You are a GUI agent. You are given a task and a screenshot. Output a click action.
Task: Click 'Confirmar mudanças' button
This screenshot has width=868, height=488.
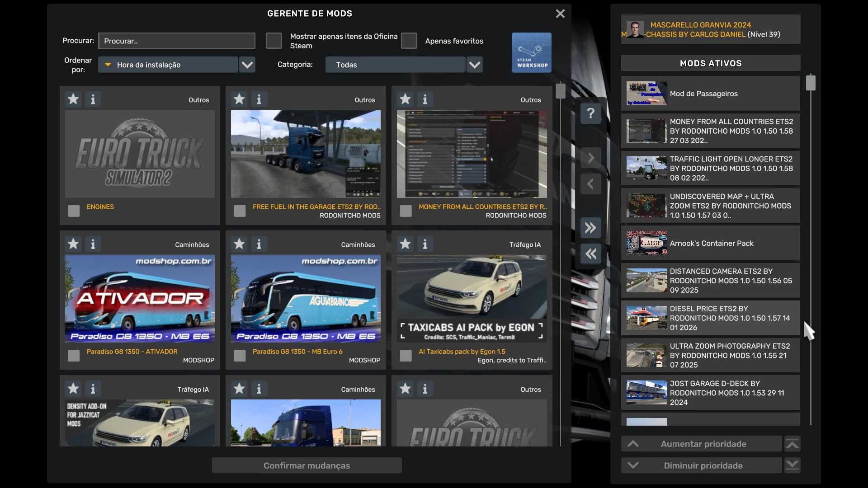(307, 465)
